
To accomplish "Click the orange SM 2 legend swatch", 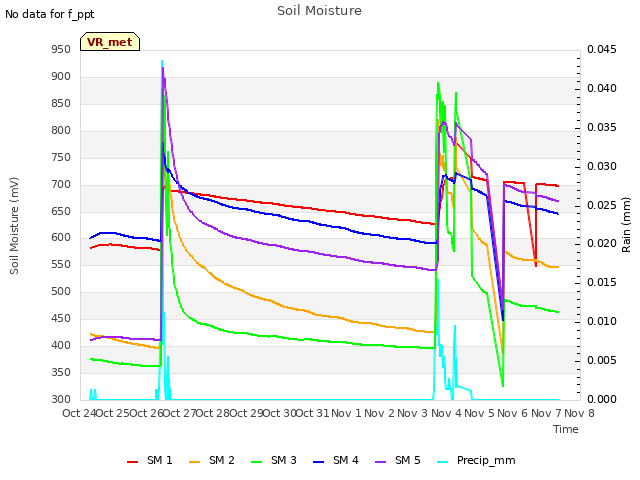I will click(x=195, y=462).
